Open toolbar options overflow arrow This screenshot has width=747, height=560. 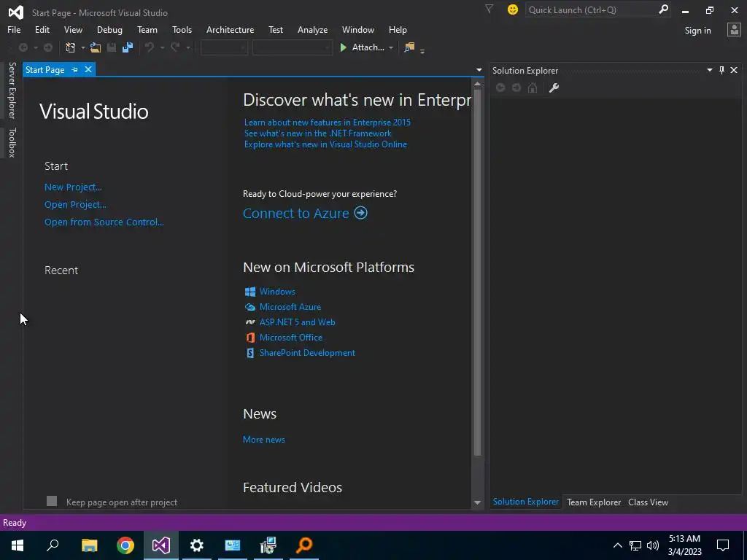pos(422,50)
